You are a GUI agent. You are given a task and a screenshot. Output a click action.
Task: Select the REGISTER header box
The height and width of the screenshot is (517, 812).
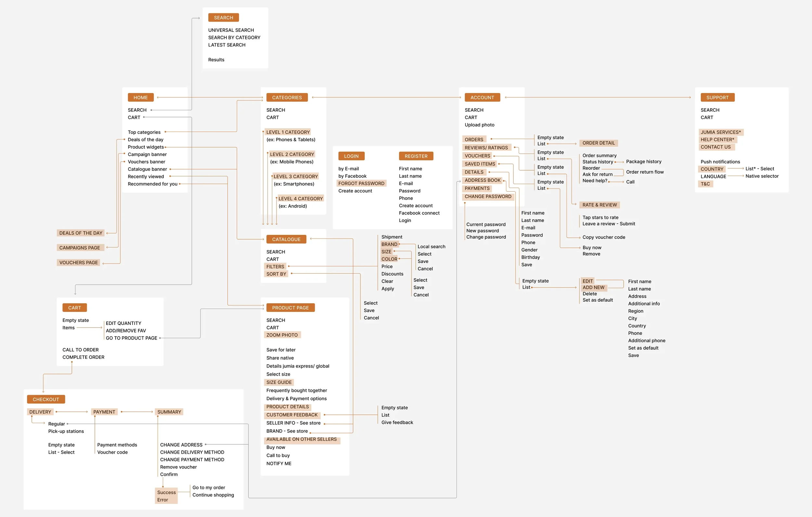416,156
